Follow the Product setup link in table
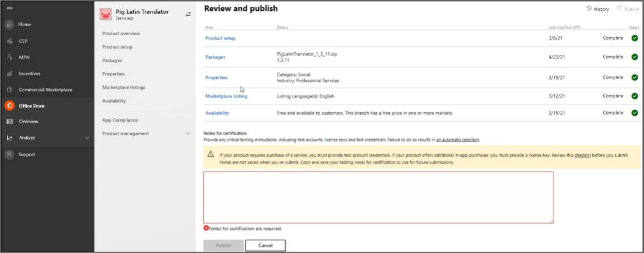The height and width of the screenshot is (253, 644). pos(221,38)
